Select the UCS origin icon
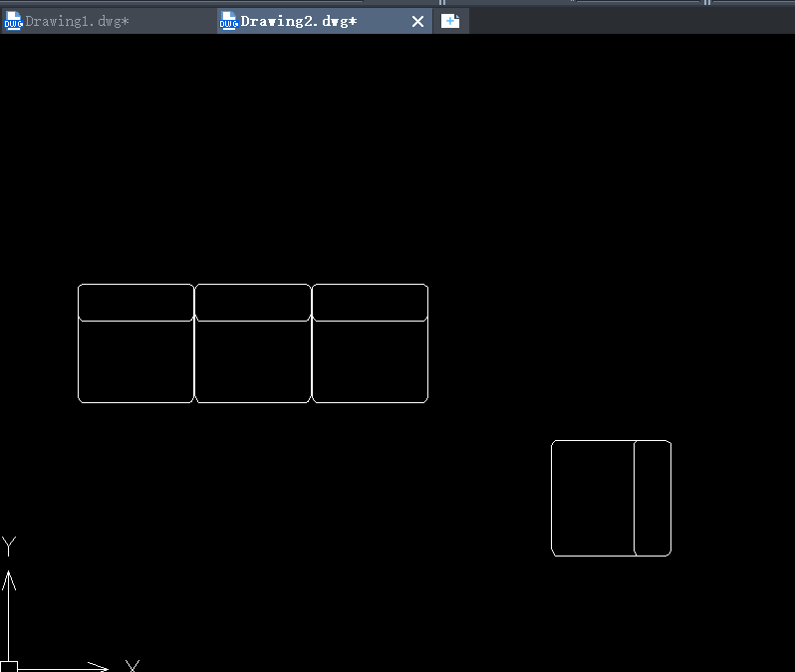The image size is (795, 672). pyautogui.click(x=9, y=666)
